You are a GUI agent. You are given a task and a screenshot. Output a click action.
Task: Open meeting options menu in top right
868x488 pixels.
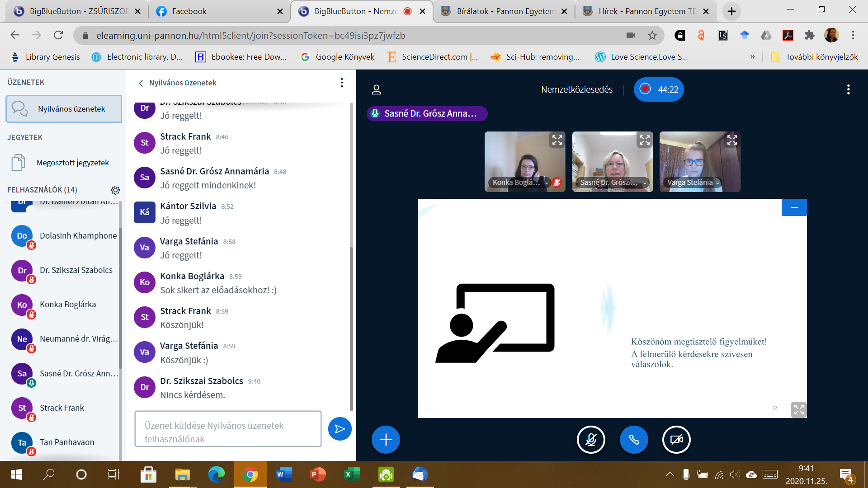pyautogui.click(x=848, y=89)
